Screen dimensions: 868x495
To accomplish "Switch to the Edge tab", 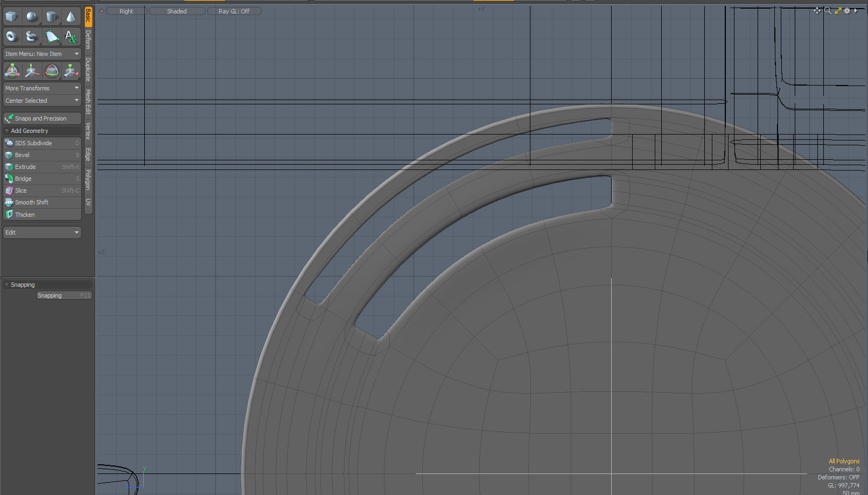I will (x=88, y=154).
